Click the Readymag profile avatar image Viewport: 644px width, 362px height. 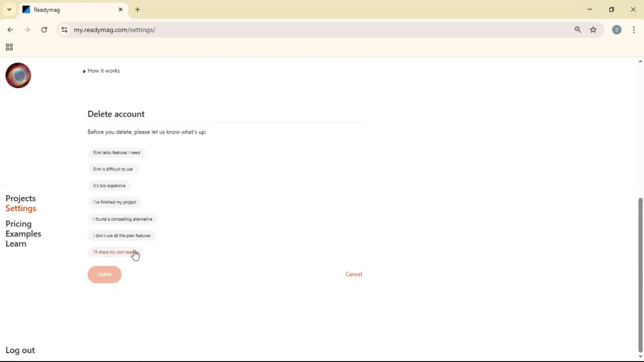pyautogui.click(x=18, y=75)
